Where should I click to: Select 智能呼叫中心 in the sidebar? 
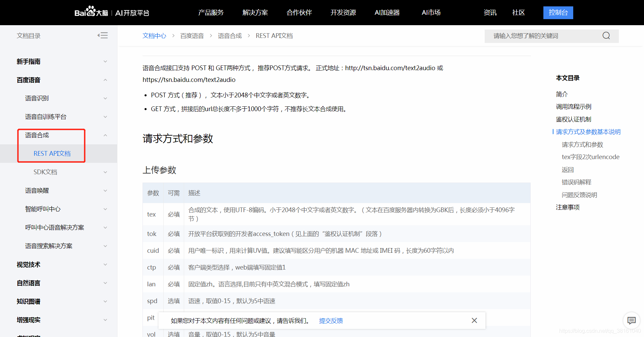pos(43,209)
